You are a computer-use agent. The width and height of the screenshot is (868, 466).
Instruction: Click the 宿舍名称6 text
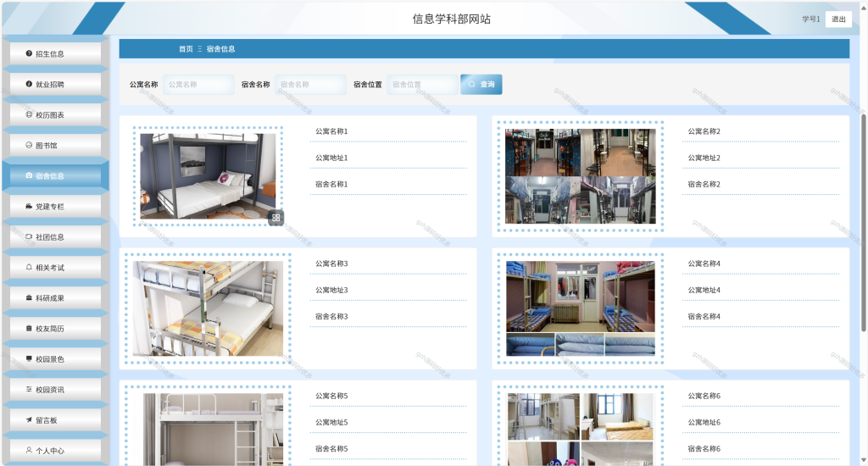(x=704, y=449)
